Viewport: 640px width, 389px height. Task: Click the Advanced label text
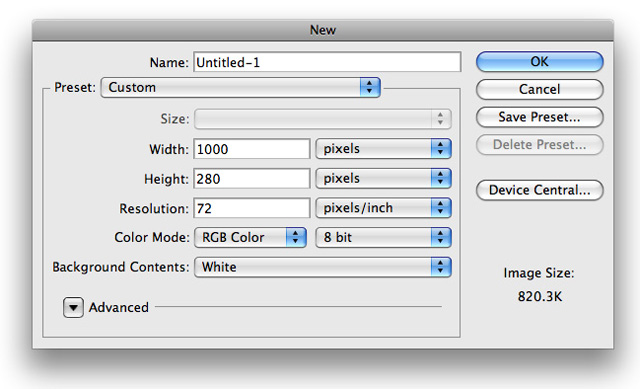[119, 307]
